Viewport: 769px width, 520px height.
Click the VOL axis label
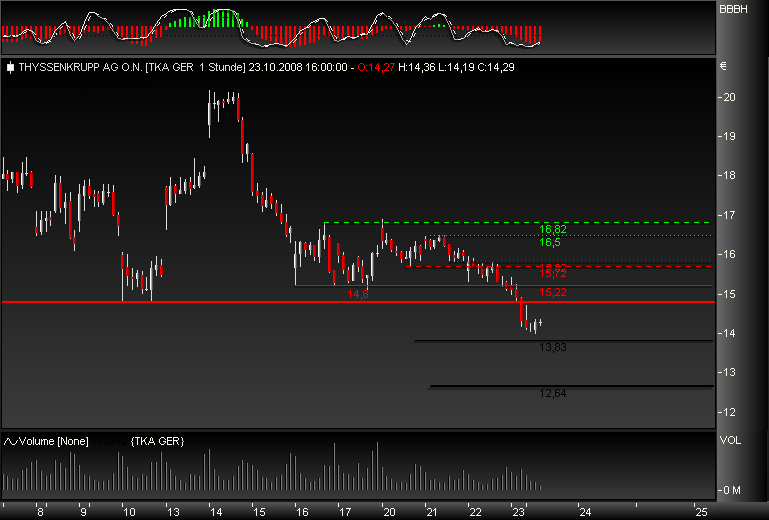pos(729,440)
